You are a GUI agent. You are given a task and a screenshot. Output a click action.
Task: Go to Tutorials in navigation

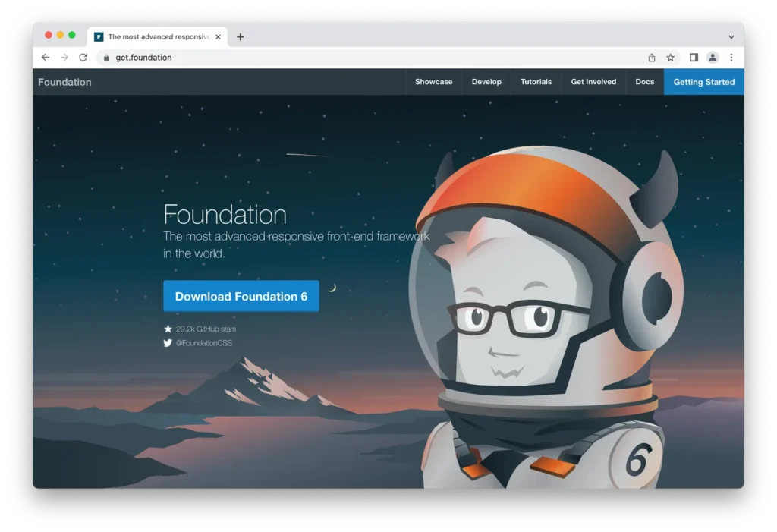[536, 82]
